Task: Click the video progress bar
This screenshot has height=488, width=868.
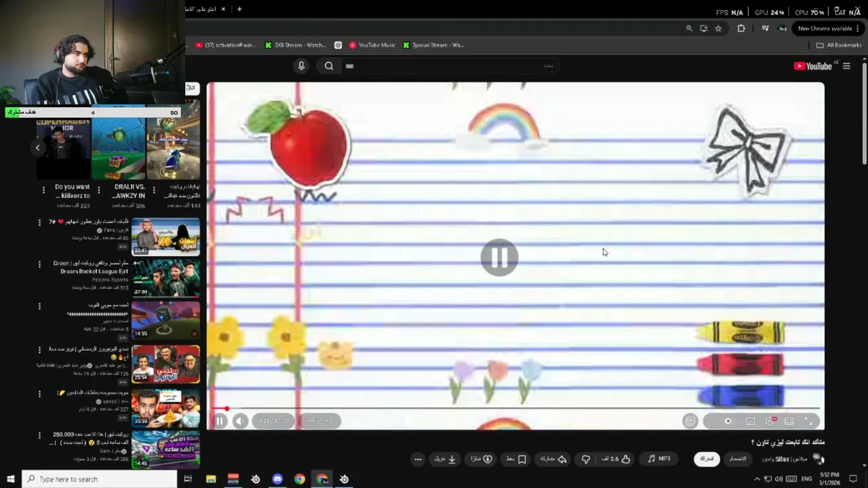Action: pos(515,409)
